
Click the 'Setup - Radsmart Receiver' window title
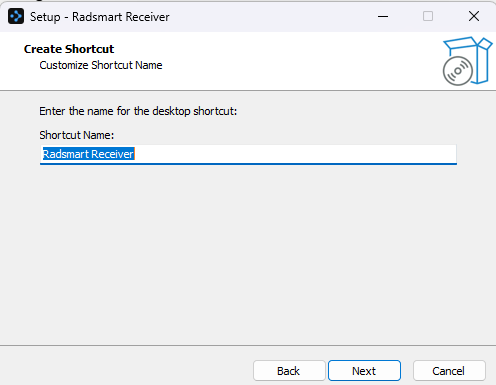(100, 17)
